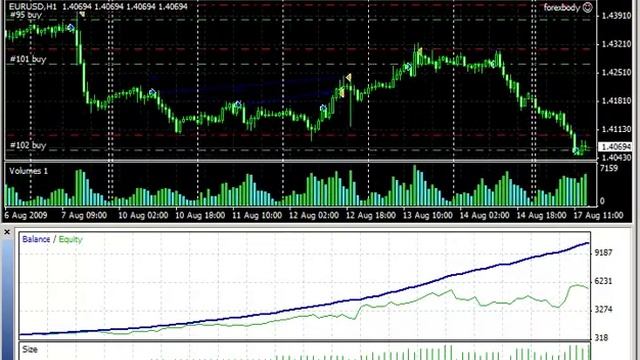Click the 10 Aug 18:00 time label
The width and height of the screenshot is (640, 360).
pos(200,215)
